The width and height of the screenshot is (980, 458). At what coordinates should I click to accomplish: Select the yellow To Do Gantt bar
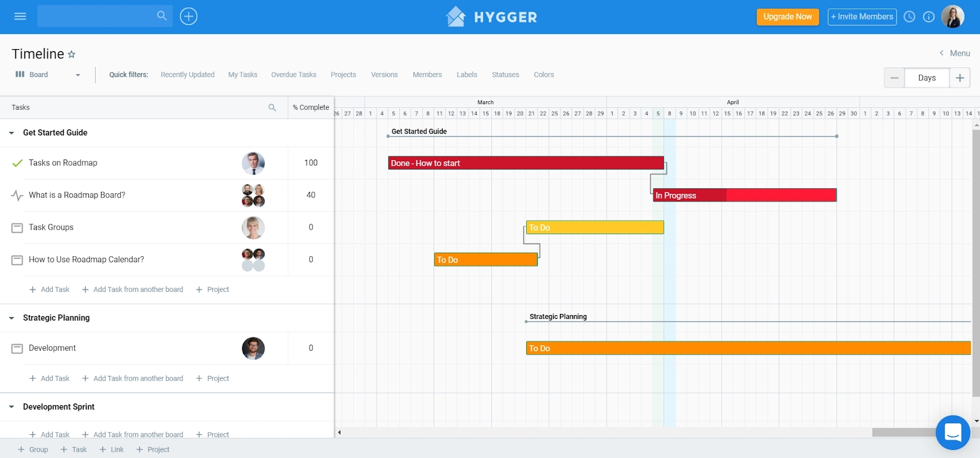[595, 227]
